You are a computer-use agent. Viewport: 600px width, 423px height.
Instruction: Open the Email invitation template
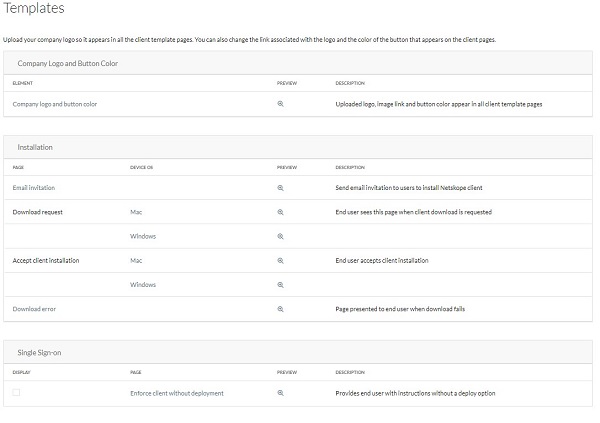pos(34,187)
